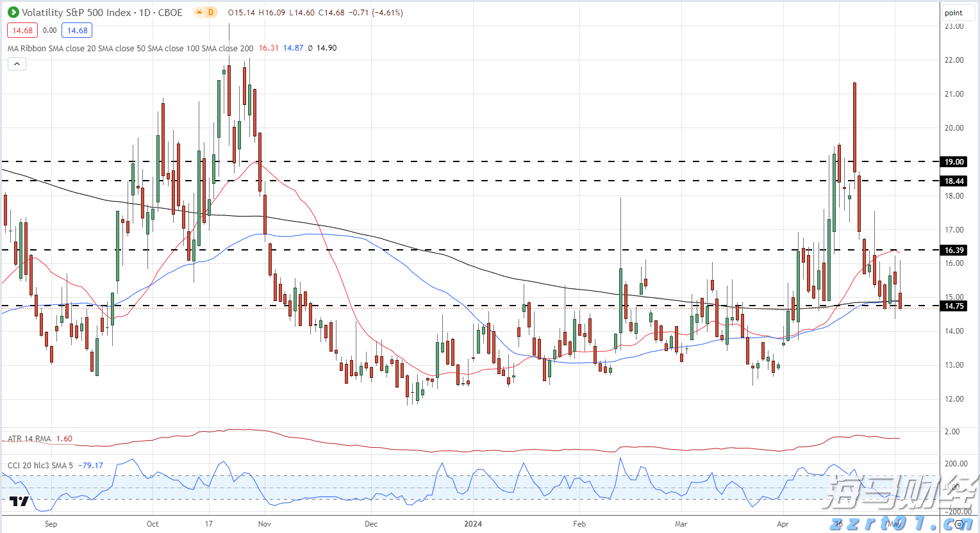Click the 0.00 spread value between prices

click(49, 30)
